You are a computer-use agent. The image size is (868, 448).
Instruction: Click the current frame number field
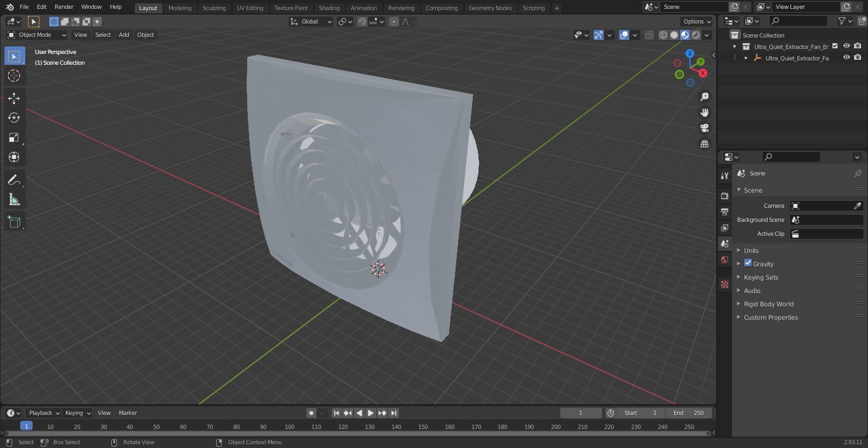(580, 413)
